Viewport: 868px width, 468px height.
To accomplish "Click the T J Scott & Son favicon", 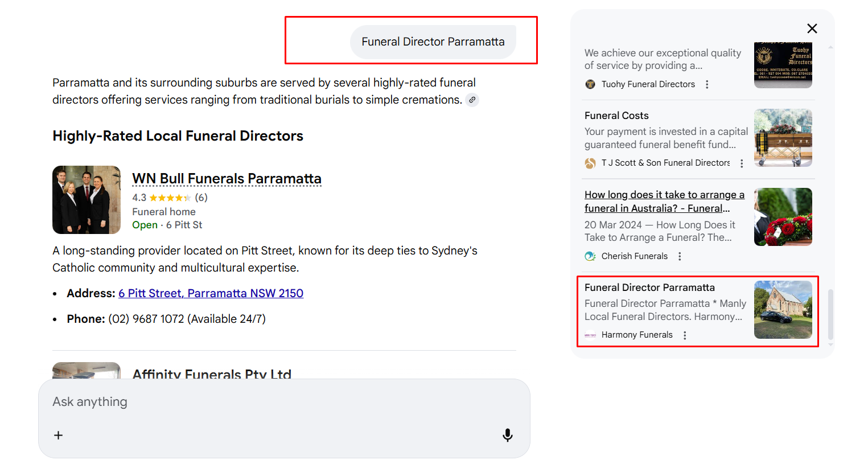I will 590,163.
